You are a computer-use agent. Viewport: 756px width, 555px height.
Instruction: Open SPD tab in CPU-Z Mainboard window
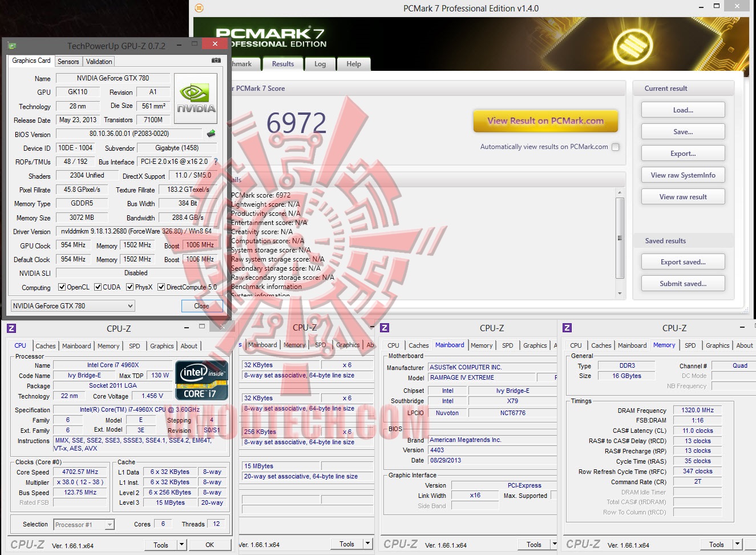(508, 345)
